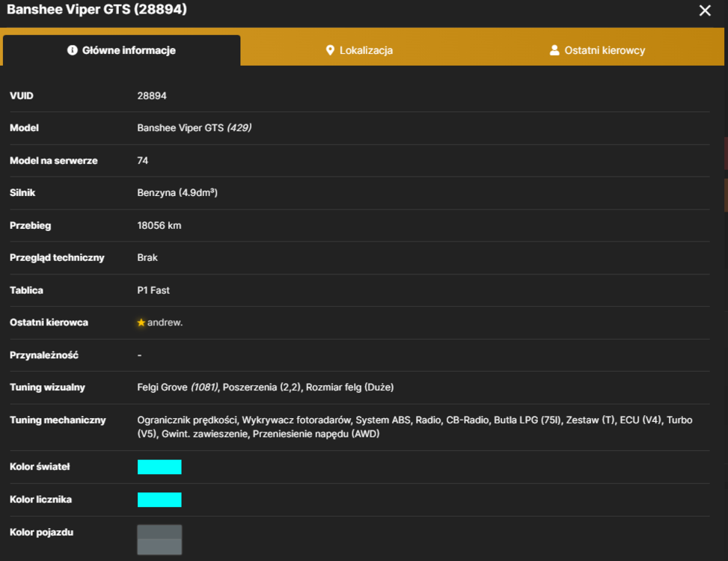728x561 pixels.
Task: Click the Kolor świateł cyan swatch
Action: [159, 467]
